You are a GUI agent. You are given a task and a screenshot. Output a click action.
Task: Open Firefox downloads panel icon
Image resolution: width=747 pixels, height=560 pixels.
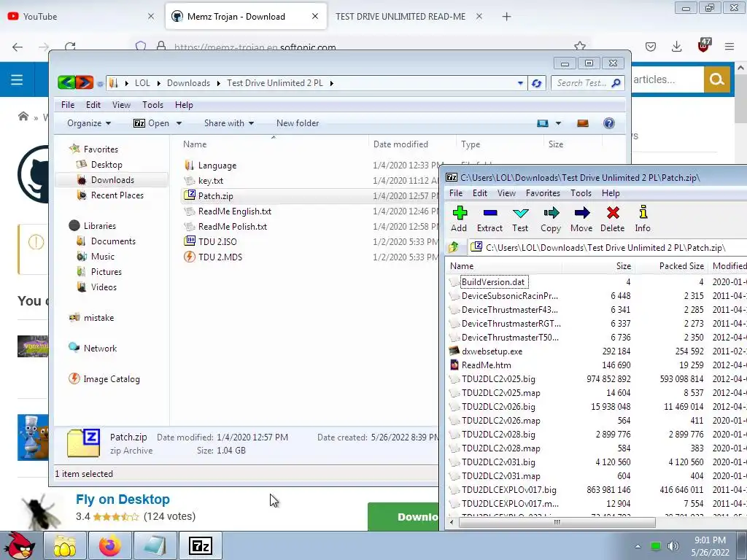click(x=676, y=46)
